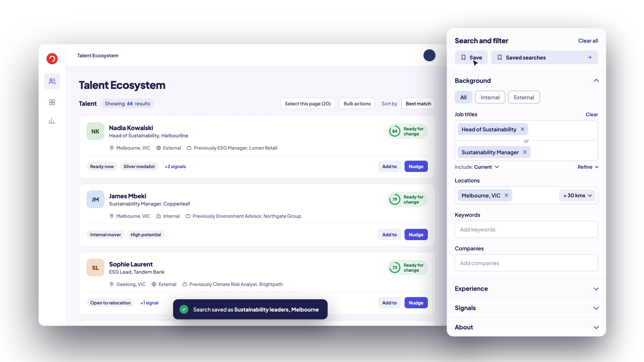Click the dark user avatar circle

point(429,55)
